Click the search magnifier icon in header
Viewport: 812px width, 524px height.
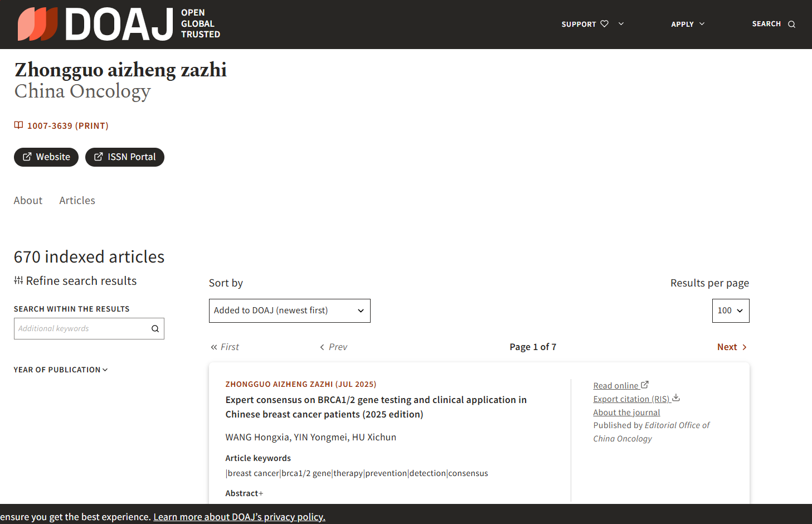791,24
